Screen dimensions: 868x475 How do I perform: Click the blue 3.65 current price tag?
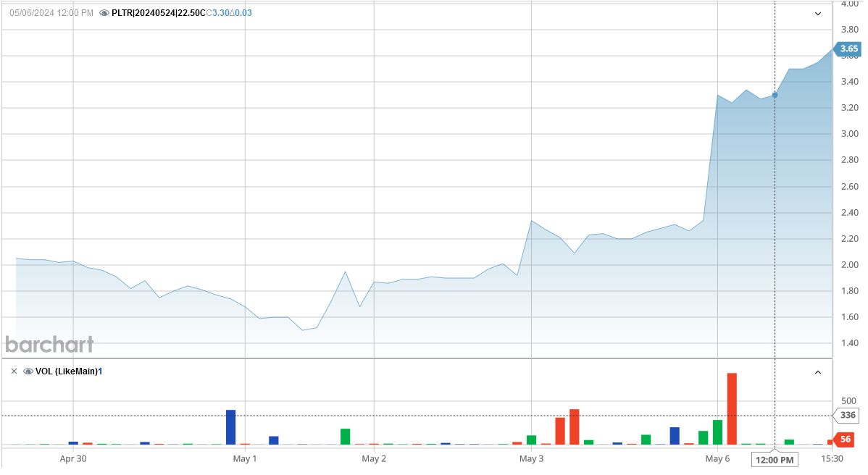click(848, 49)
